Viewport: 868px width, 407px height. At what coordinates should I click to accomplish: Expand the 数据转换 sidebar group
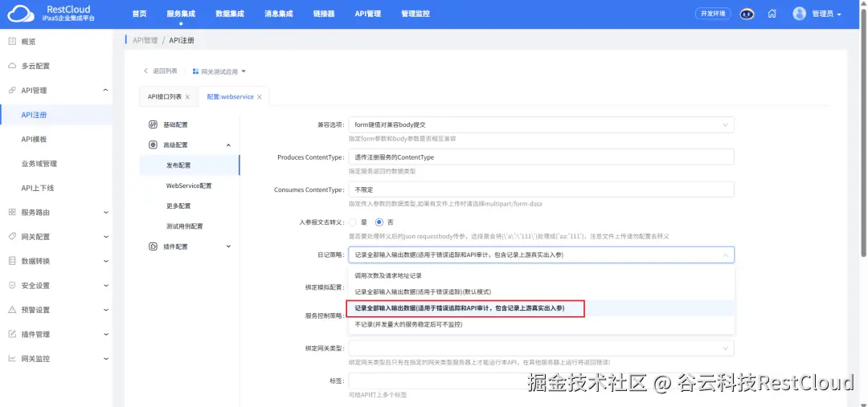106,261
